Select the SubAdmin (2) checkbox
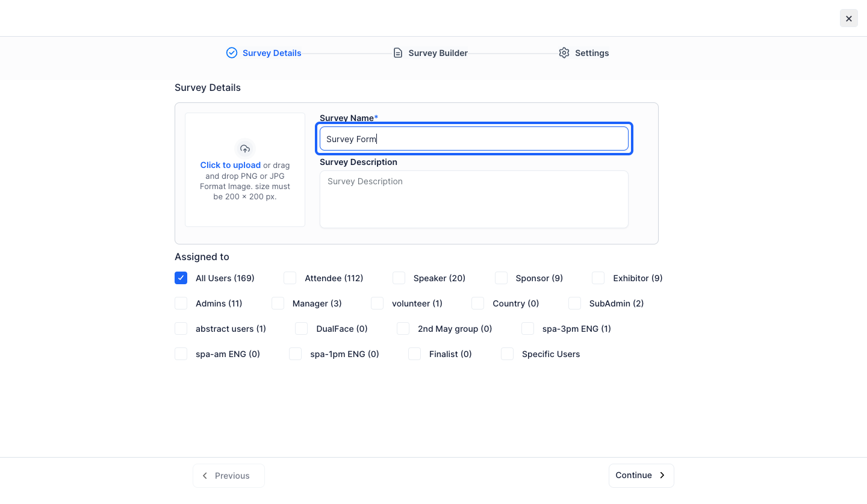 tap(574, 303)
